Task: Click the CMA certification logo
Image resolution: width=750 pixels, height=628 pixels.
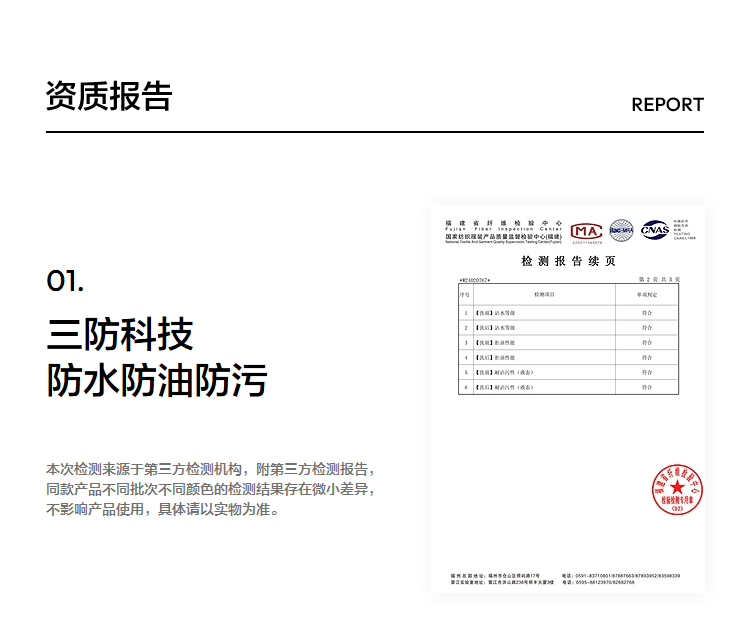Action: coord(586,232)
